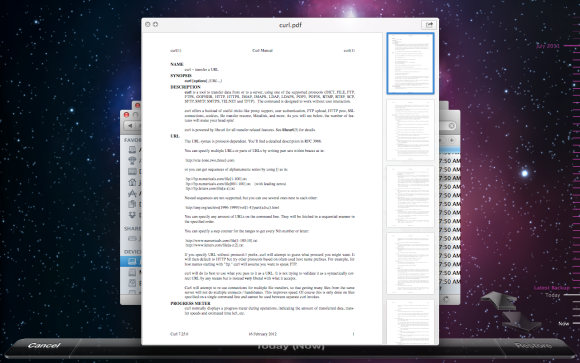This screenshot has width=580, height=363.
Task: Select the backup disk icon under Devices
Action: tap(132, 283)
